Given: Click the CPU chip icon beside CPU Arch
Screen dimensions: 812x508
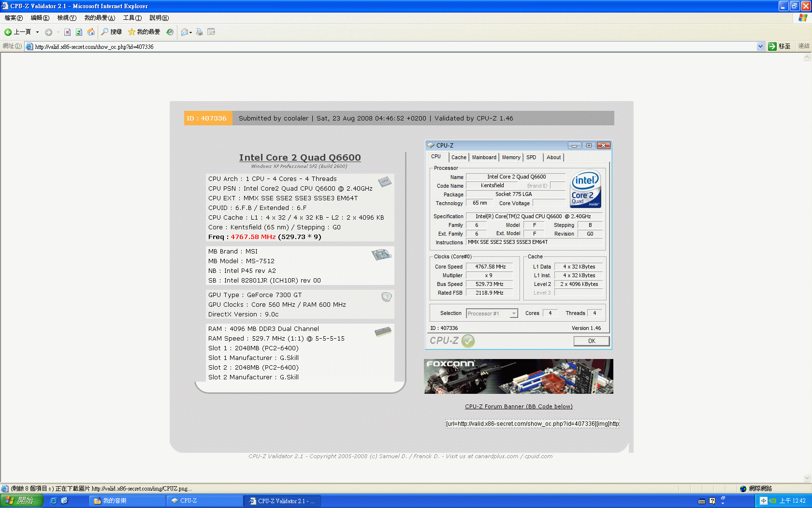Looking at the screenshot, I should click(x=385, y=181).
